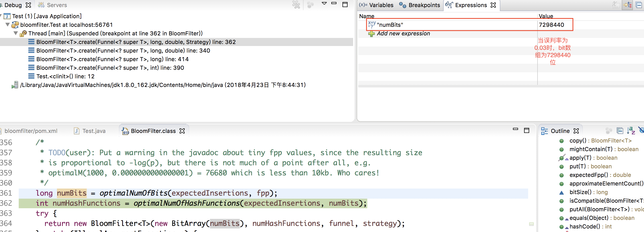Select putAll(BloomFilter<T>) in the Outline

[x=607, y=209]
